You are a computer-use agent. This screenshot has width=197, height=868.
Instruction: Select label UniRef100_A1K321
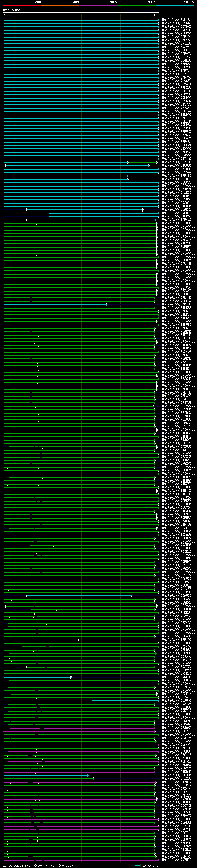(x=177, y=762)
